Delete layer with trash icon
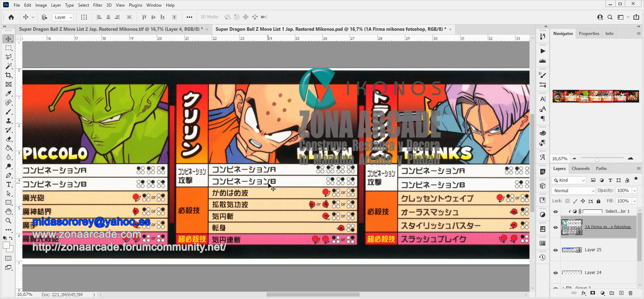The width and height of the screenshot is (644, 299). tap(631, 293)
